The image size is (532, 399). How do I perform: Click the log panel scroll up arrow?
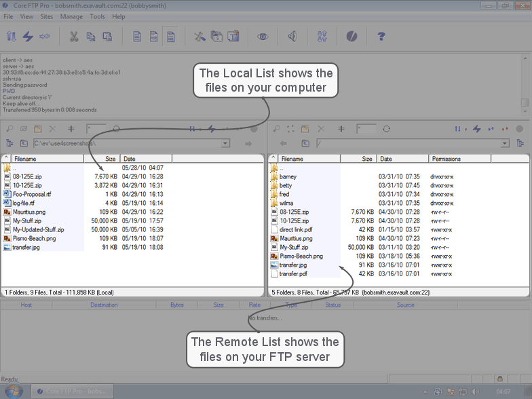pos(525,58)
